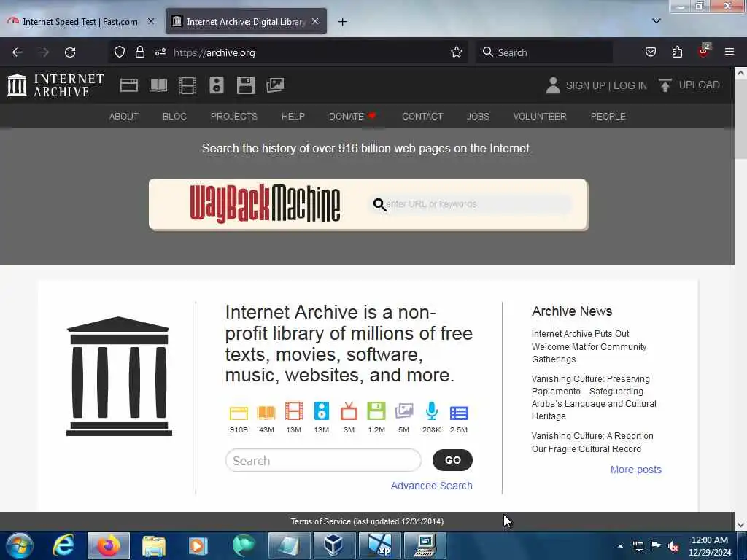Click the archive Search text field
Screen dimensions: 747x560
323,461
